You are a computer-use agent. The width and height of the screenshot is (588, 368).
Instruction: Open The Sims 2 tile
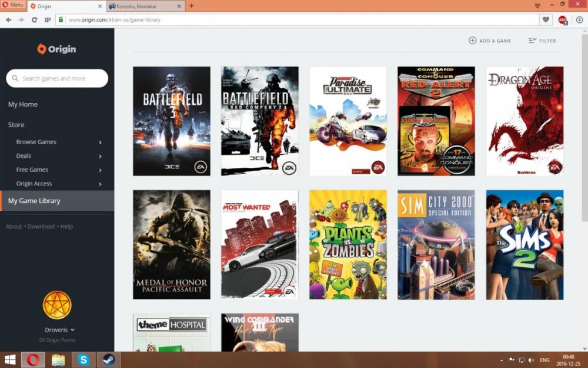click(x=524, y=244)
